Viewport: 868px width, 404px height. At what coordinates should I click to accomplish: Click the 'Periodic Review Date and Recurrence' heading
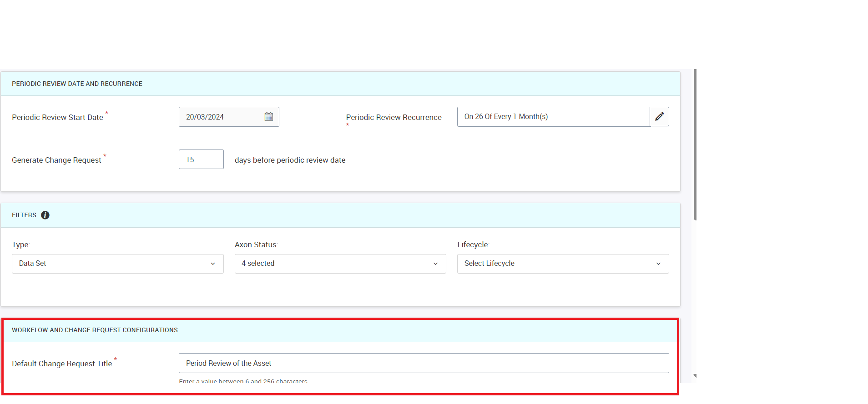(77, 84)
